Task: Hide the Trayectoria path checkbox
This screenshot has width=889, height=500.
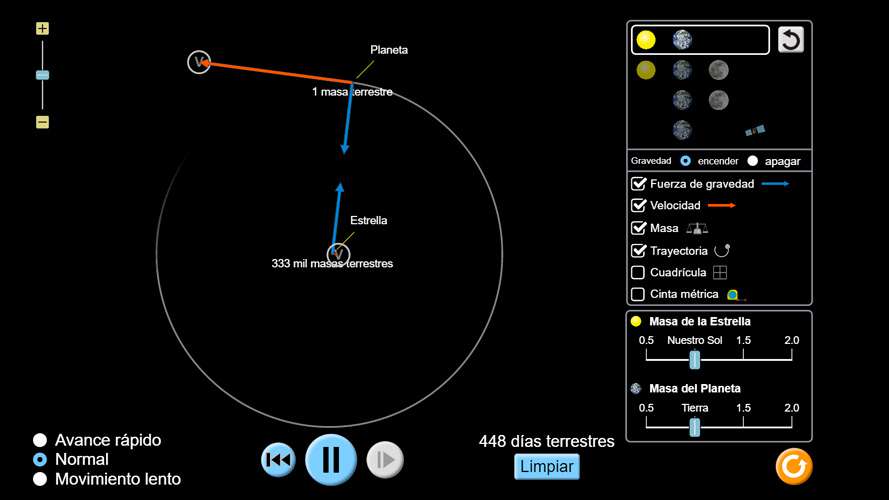Action: 638,250
